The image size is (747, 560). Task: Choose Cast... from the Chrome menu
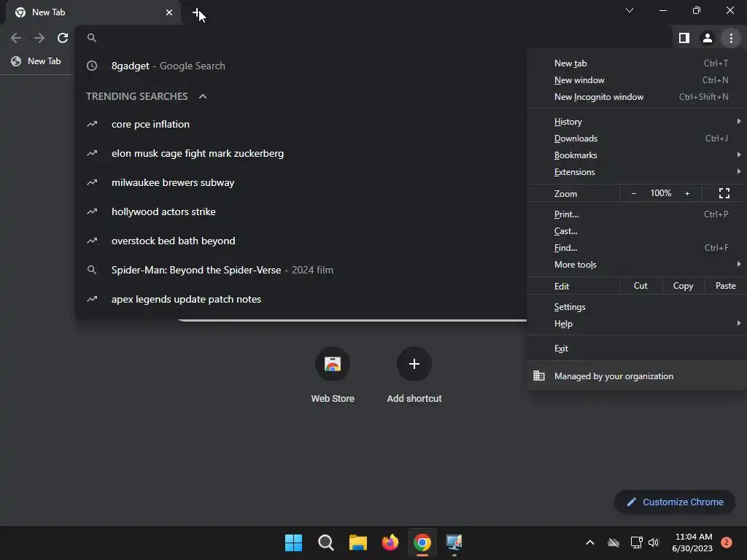[x=637, y=231]
